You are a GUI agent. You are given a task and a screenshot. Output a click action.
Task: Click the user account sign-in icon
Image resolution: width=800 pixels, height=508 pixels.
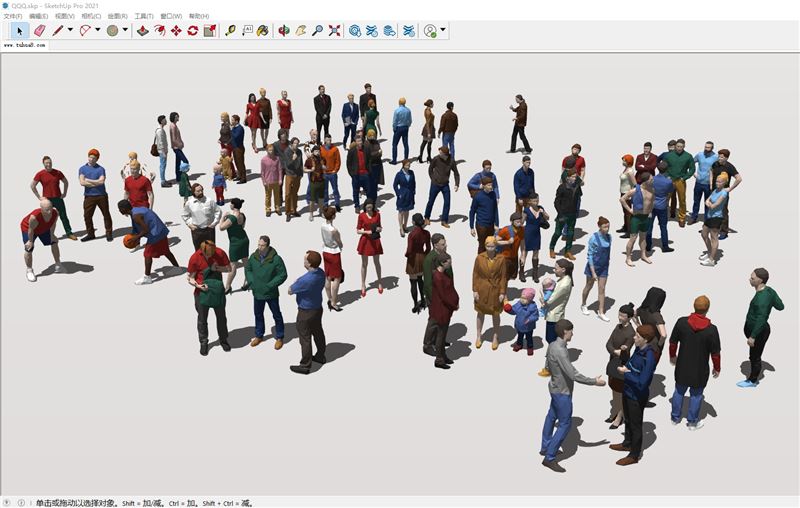pos(431,31)
